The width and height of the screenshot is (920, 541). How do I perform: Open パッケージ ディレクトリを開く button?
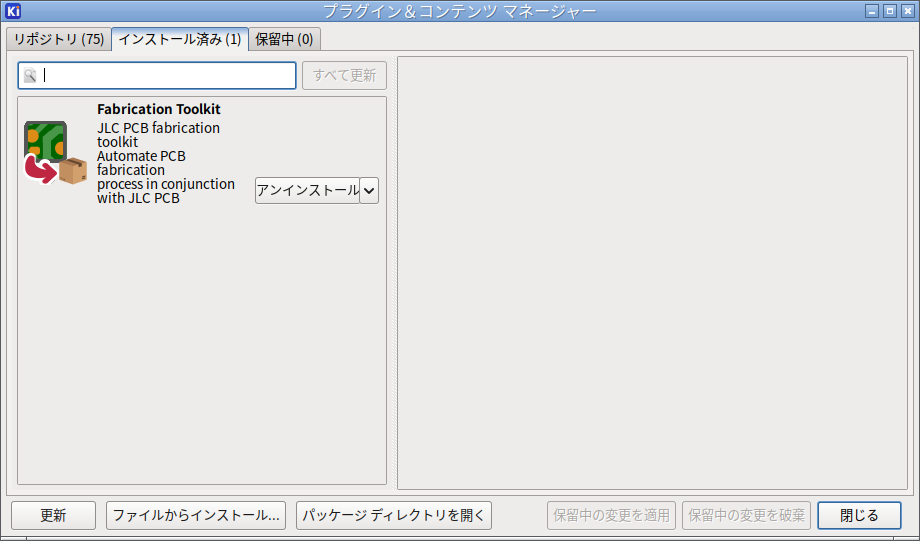coord(394,515)
